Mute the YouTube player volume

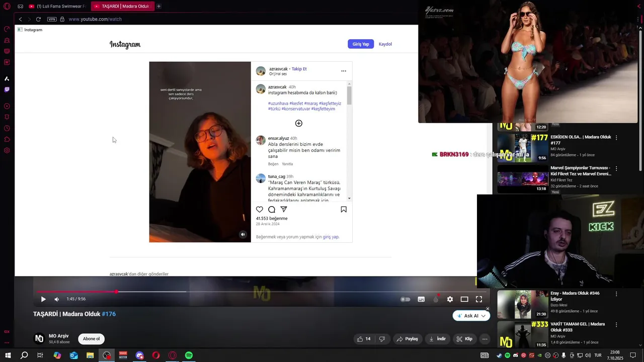click(56, 299)
